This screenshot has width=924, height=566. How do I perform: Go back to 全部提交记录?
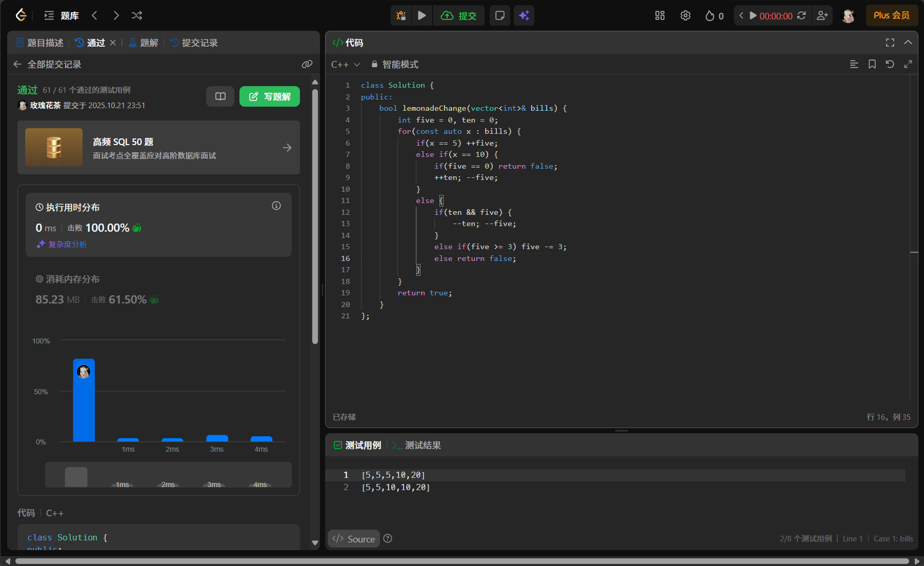47,64
